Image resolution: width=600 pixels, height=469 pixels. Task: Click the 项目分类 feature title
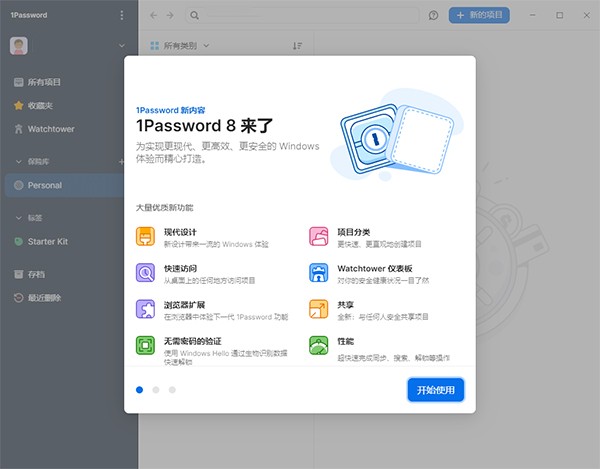pos(354,232)
